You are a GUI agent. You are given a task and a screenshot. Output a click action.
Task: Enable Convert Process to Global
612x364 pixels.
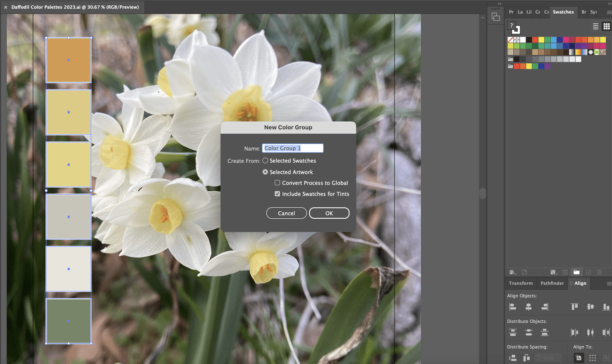point(277,182)
